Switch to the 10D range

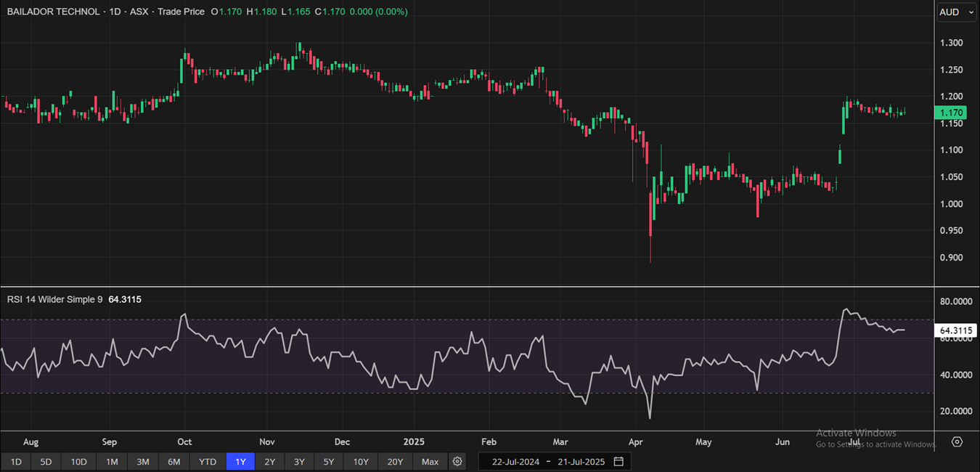(x=78, y=462)
